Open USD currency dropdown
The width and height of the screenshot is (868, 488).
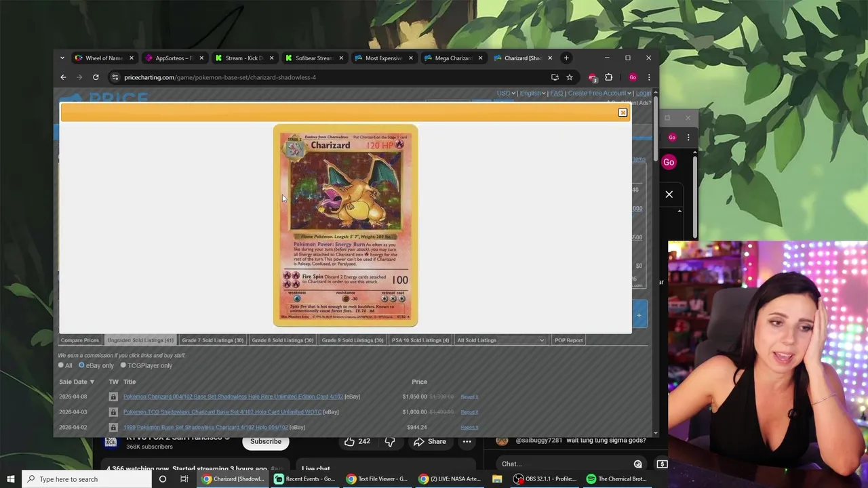[x=506, y=93]
